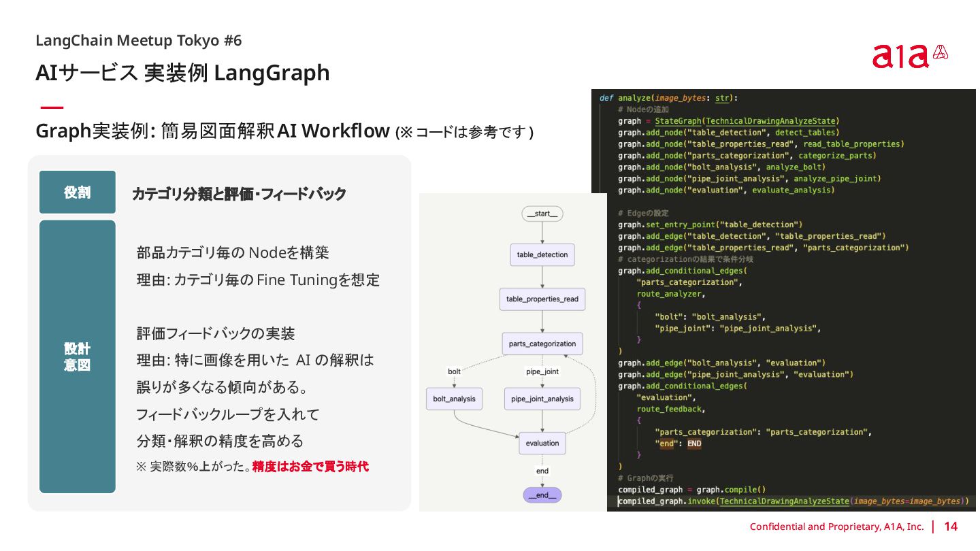Image resolution: width=980 pixels, height=551 pixels.
Task: Click the line '評価フィードバックの実装'
Action: pos(216,334)
